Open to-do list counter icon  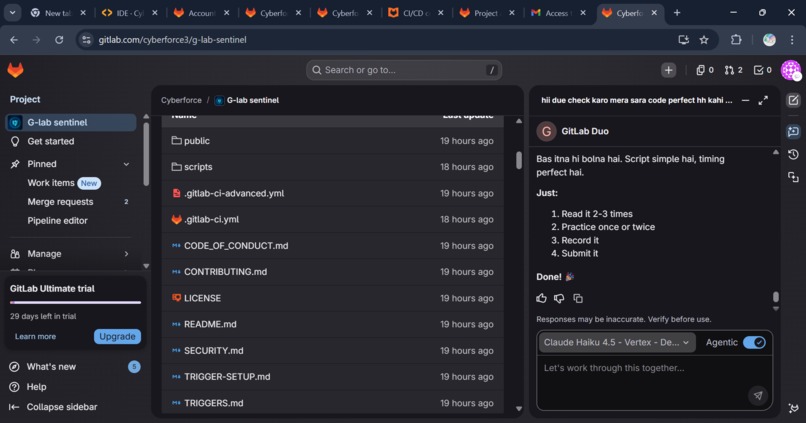(x=762, y=70)
